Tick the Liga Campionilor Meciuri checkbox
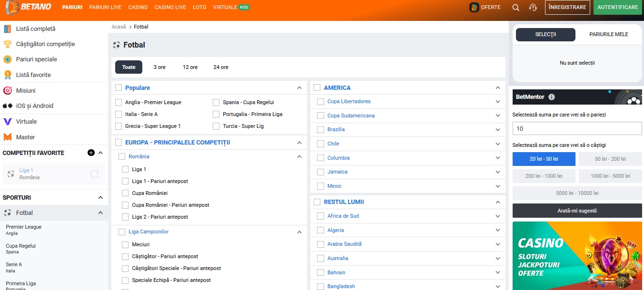The height and width of the screenshot is (290, 644). tap(125, 244)
